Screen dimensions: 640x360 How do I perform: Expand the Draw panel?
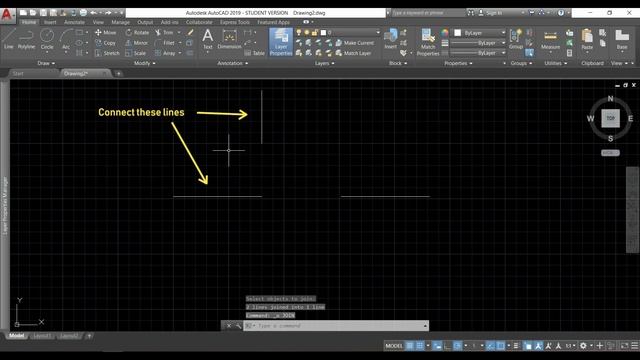46,63
